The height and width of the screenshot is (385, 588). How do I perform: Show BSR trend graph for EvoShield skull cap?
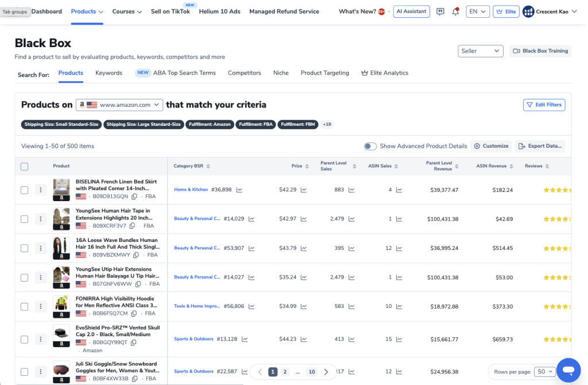[245, 339]
